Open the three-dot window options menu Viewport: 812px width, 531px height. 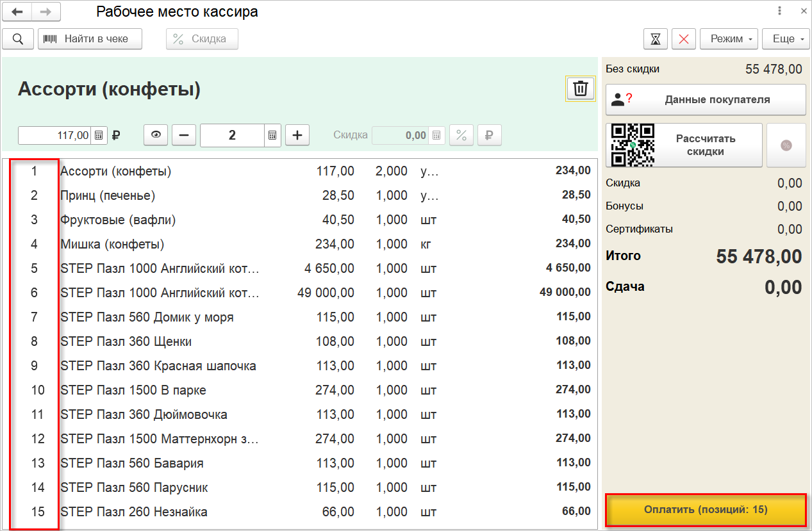pyautogui.click(x=779, y=11)
